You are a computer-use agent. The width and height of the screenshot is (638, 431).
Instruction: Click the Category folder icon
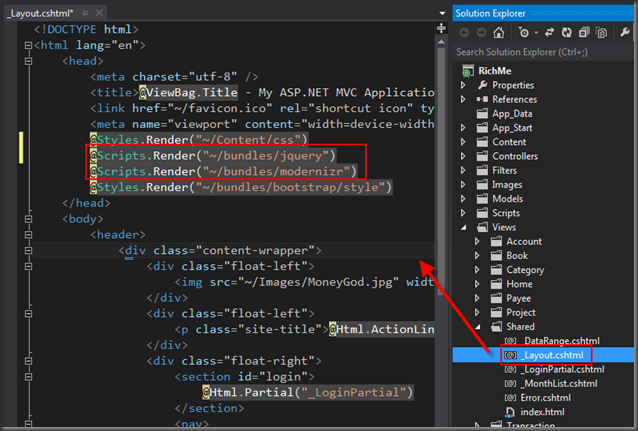[496, 270]
